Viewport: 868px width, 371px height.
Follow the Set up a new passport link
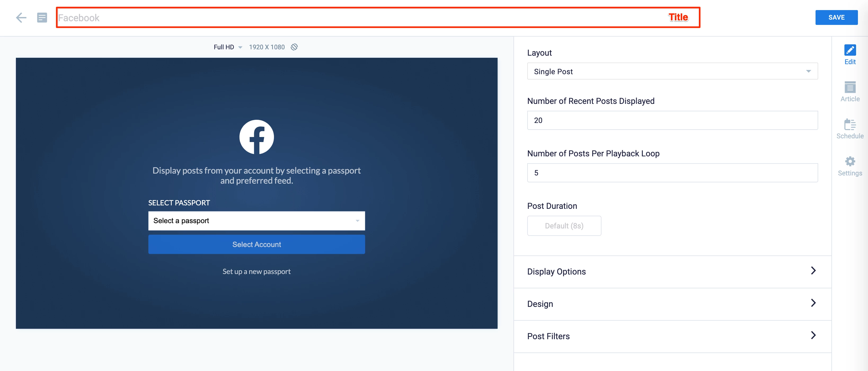pos(256,272)
